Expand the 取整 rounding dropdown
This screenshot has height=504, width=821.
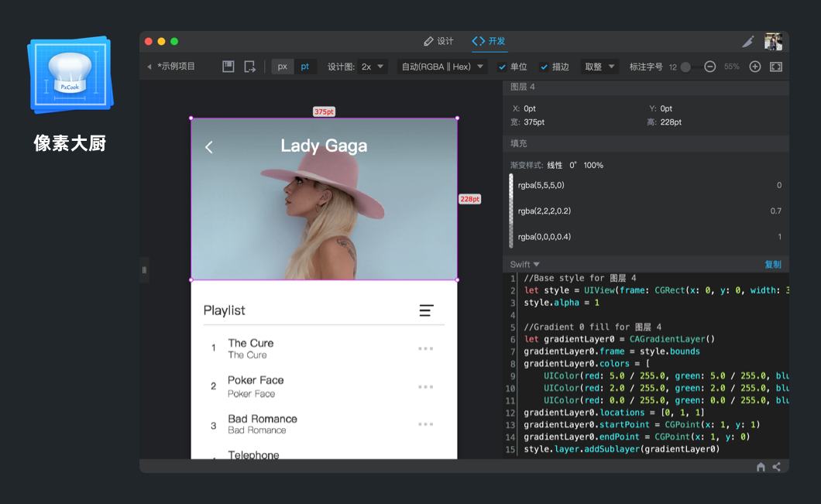(599, 67)
